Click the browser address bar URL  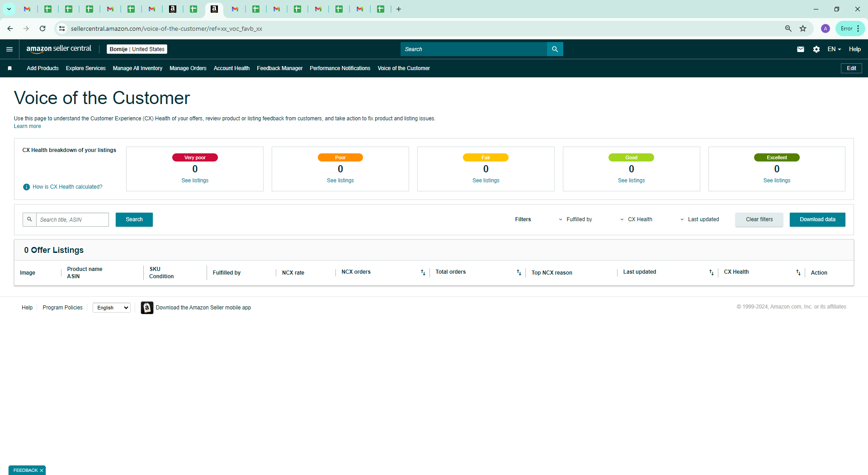(166, 28)
